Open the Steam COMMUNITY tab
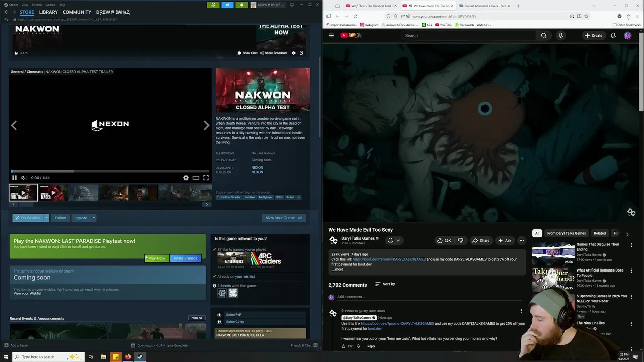Viewport: 644px width, 362px height. pyautogui.click(x=77, y=12)
